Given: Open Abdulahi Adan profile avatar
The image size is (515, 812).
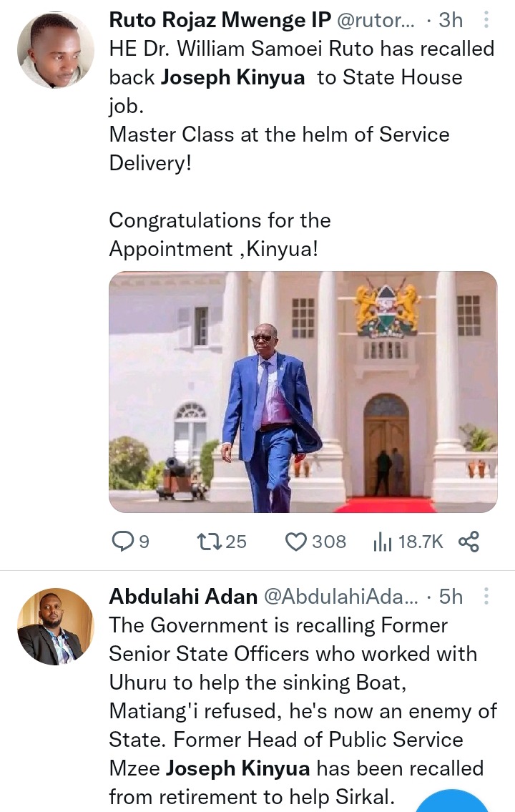Looking at the screenshot, I should (x=55, y=627).
